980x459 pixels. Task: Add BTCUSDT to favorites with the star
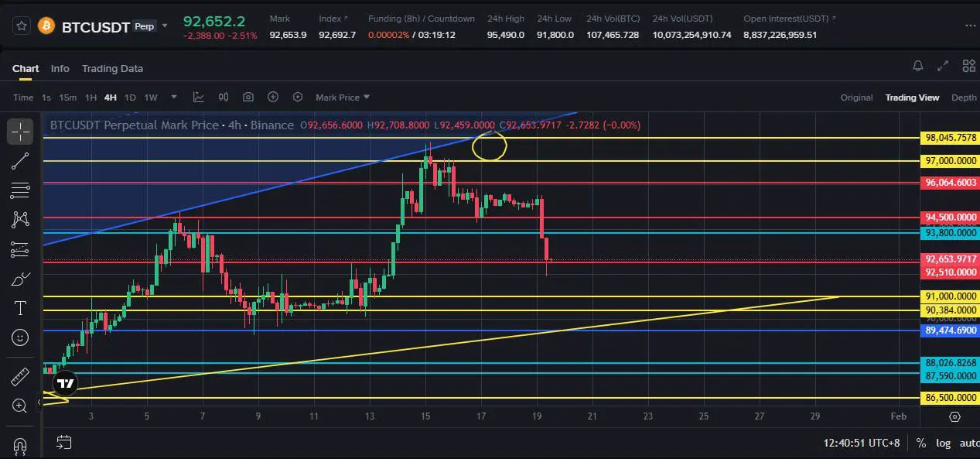tap(22, 26)
